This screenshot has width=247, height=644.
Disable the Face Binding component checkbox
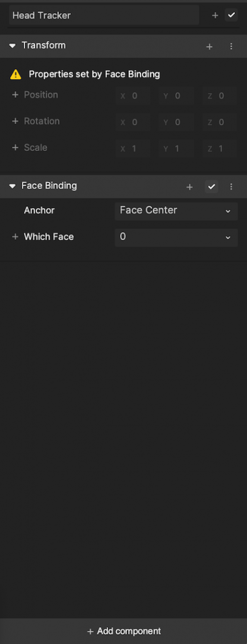tap(211, 187)
